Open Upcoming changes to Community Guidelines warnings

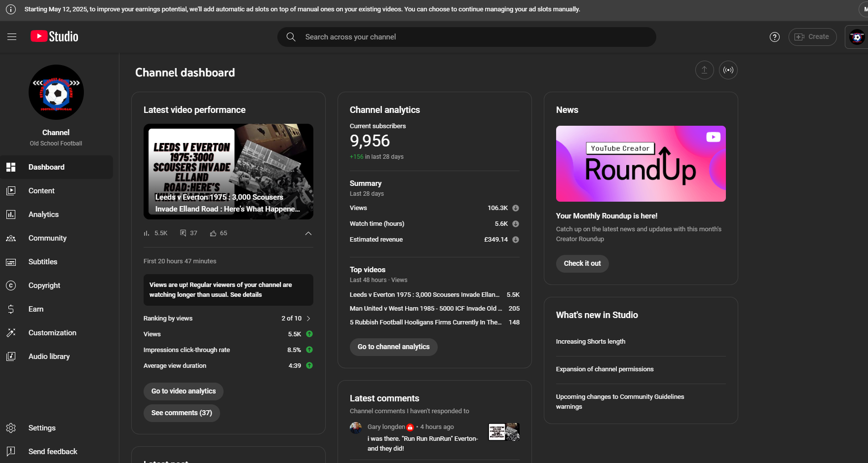tap(620, 402)
